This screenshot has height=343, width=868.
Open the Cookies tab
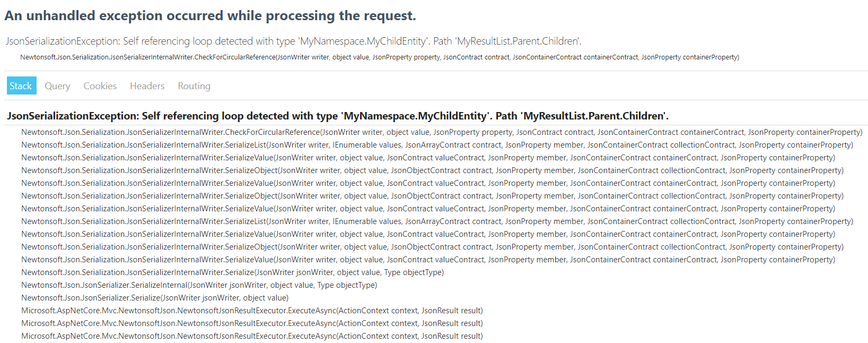point(100,85)
